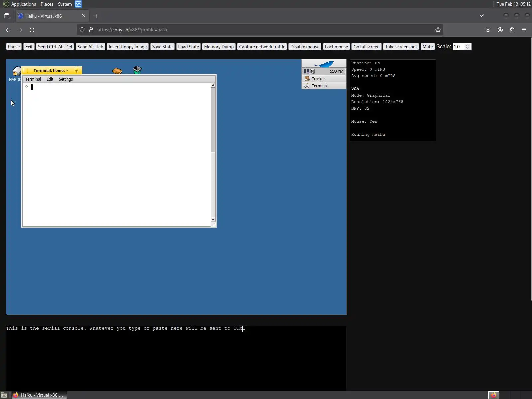Image resolution: width=532 pixels, height=399 pixels.
Task: Click the Terminal icon in the Deskbar
Action: click(x=307, y=86)
